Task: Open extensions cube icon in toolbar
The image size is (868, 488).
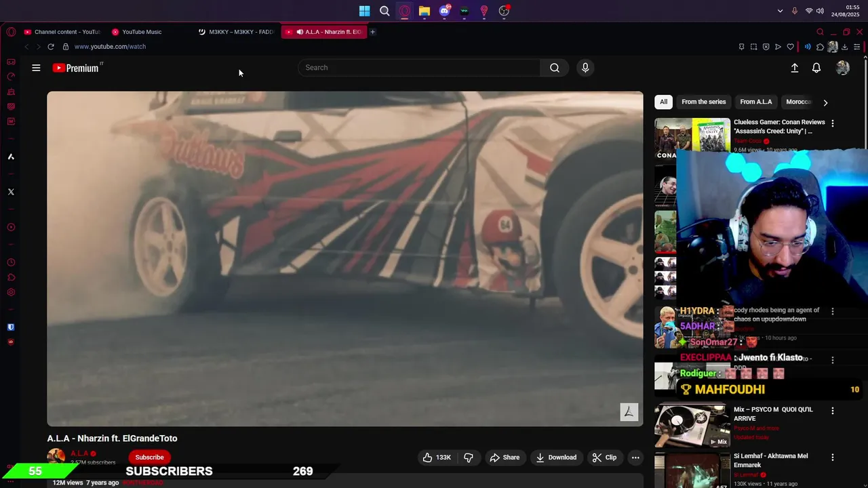Action: [x=820, y=47]
